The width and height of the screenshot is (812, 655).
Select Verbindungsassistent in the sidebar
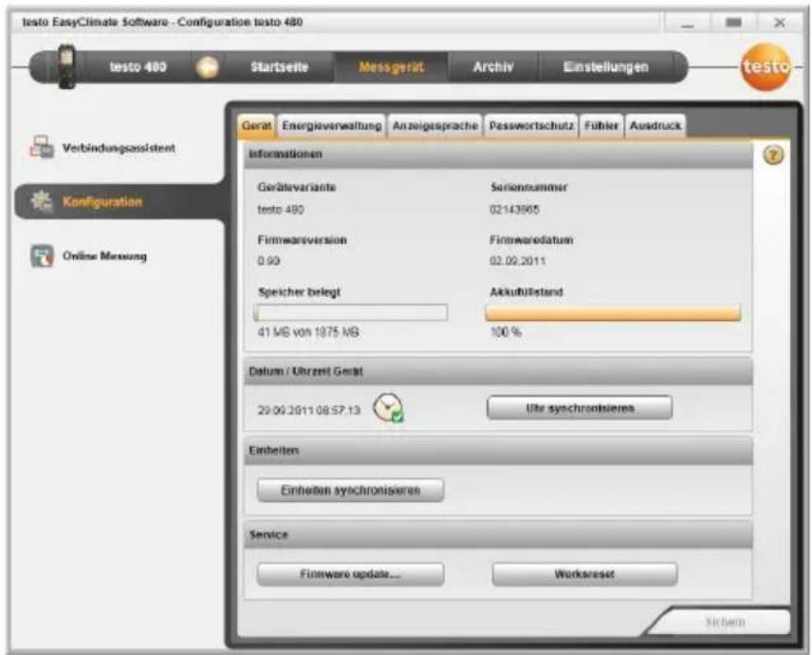tap(119, 148)
